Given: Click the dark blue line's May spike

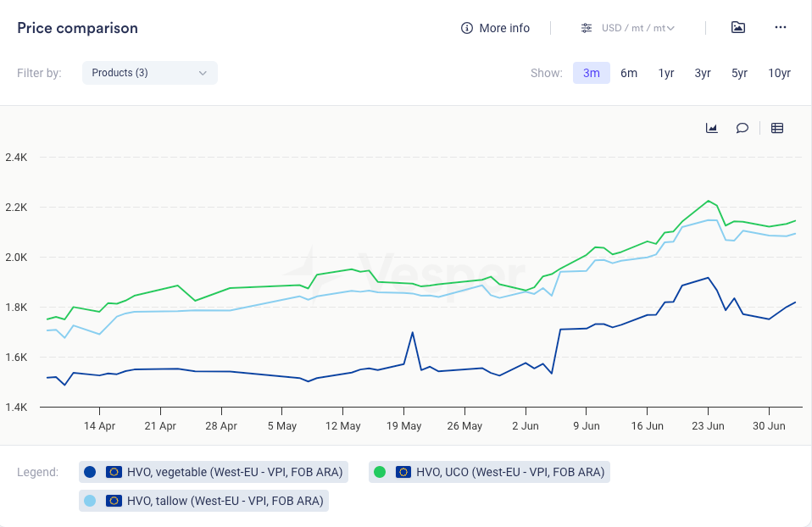Looking at the screenshot, I should 413,333.
